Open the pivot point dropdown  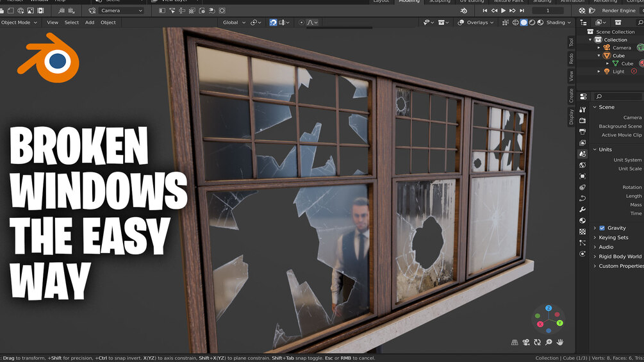[x=256, y=22]
